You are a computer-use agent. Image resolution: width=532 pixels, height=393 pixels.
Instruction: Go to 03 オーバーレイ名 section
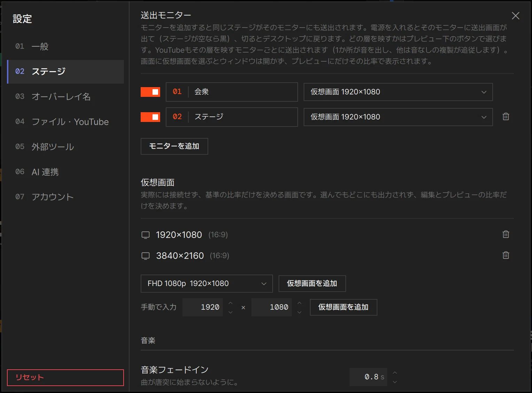click(x=65, y=97)
